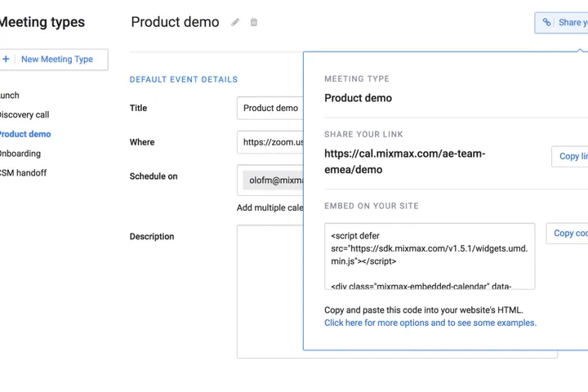Click the Embed On Your Site label
Image resolution: width=588 pixels, height=392 pixels.
click(x=372, y=206)
